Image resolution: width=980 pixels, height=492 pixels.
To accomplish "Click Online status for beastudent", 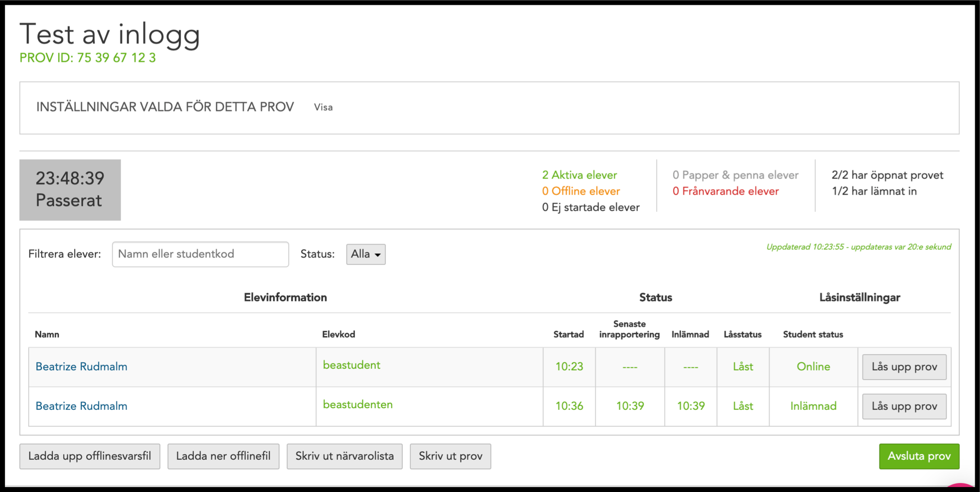I will (x=813, y=366).
